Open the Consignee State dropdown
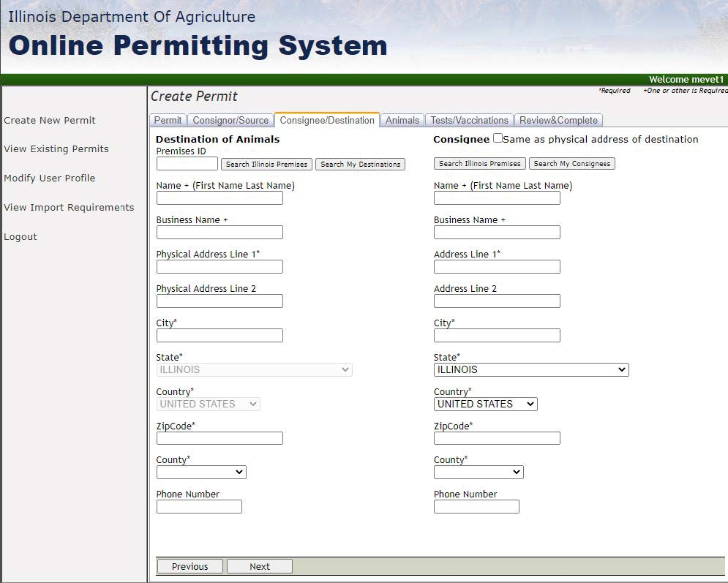The height and width of the screenshot is (583, 728). pyautogui.click(x=531, y=369)
